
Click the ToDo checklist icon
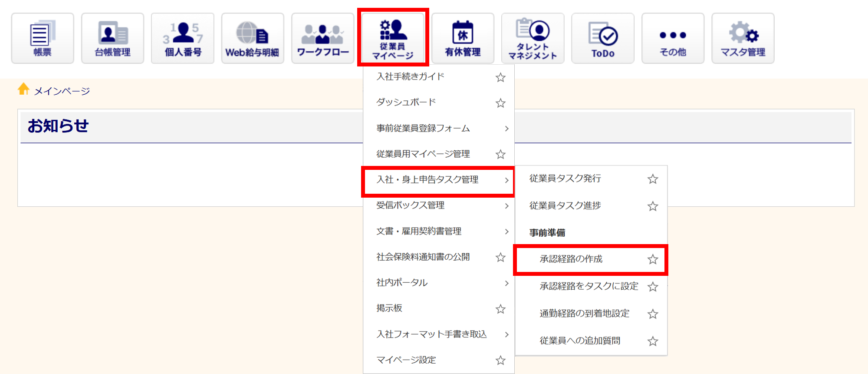coord(603,38)
